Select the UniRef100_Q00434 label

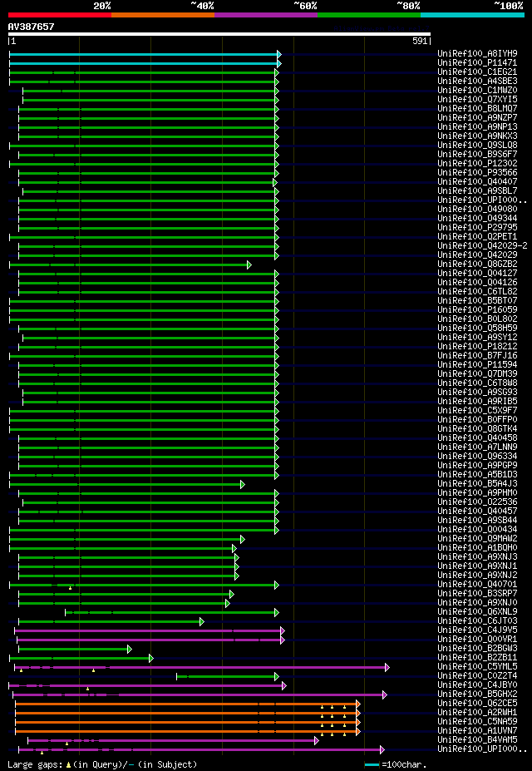[477, 529]
